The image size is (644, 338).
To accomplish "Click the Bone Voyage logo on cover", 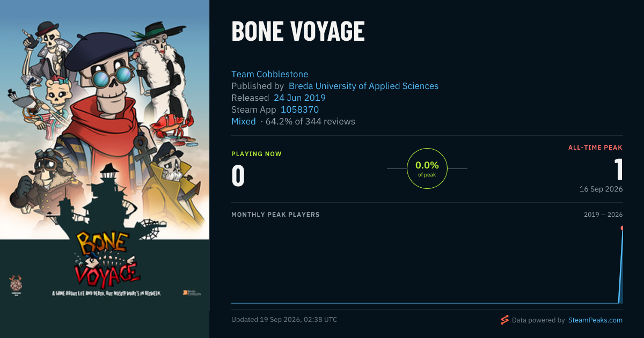I will click(x=107, y=260).
